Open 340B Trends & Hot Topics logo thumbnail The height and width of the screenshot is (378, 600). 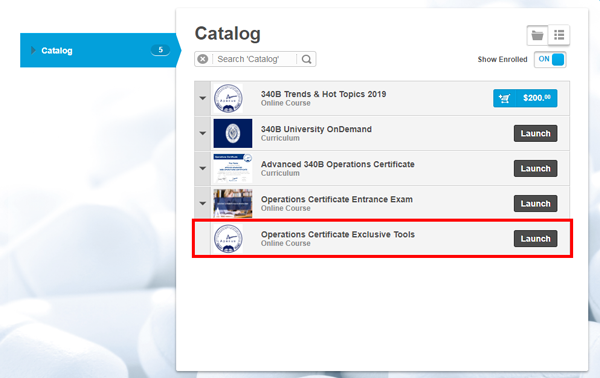point(228,98)
